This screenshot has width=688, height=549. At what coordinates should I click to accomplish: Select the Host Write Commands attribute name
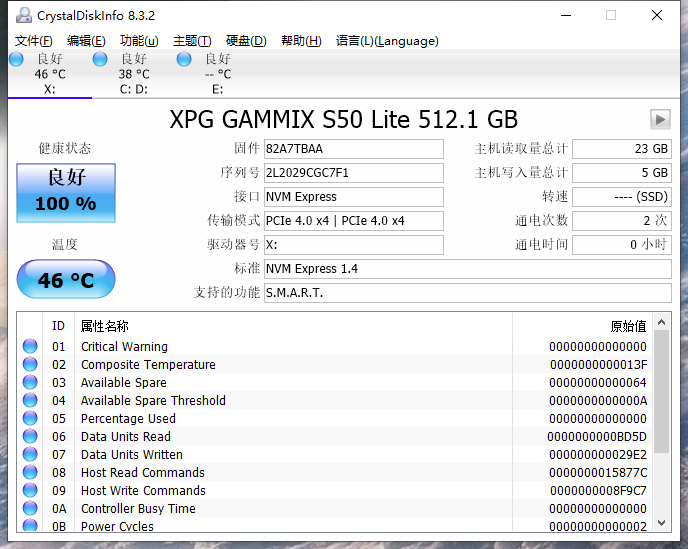coord(143,490)
